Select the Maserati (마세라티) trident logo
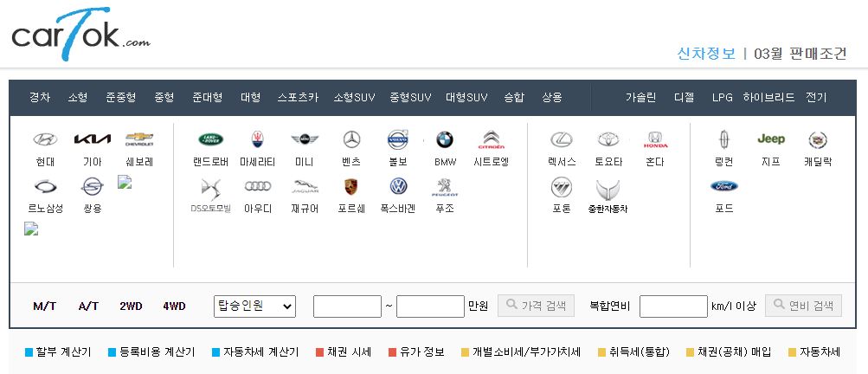The image size is (868, 374). point(257,139)
